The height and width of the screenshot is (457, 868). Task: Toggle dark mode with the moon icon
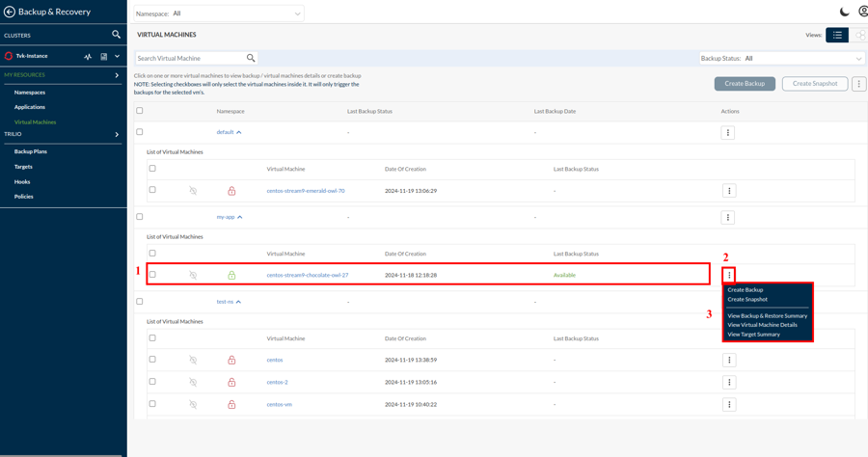tap(845, 13)
